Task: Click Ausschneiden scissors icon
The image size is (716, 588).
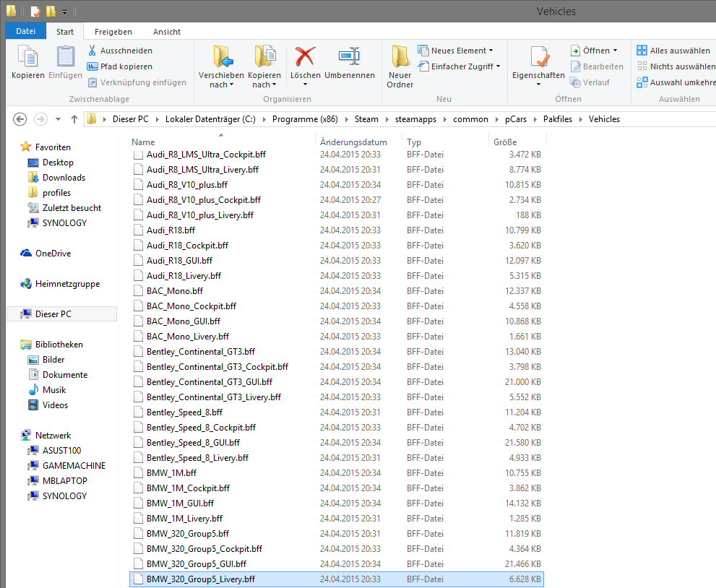Action: coord(92,51)
